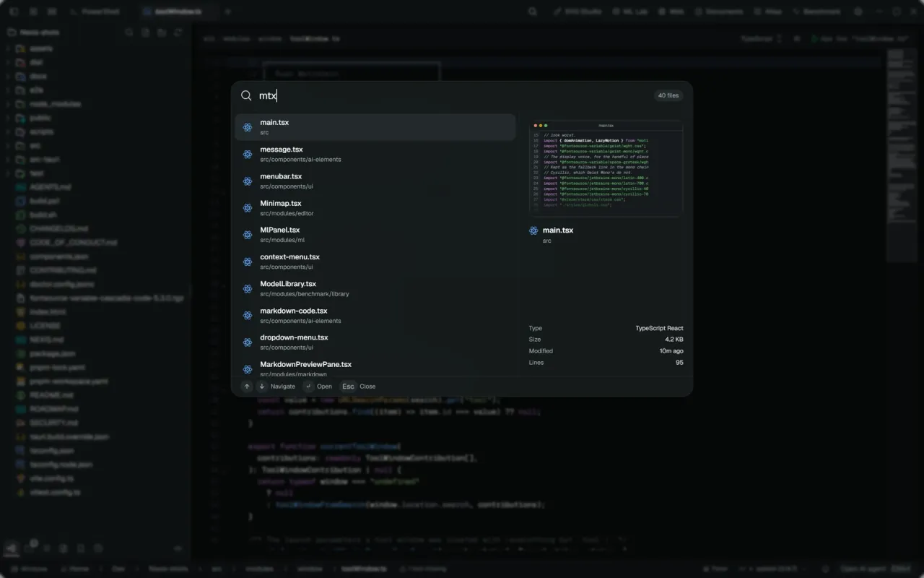Pick dropdown-menu.tsx from the list
Viewport: 924px width, 578px height.
[375, 342]
